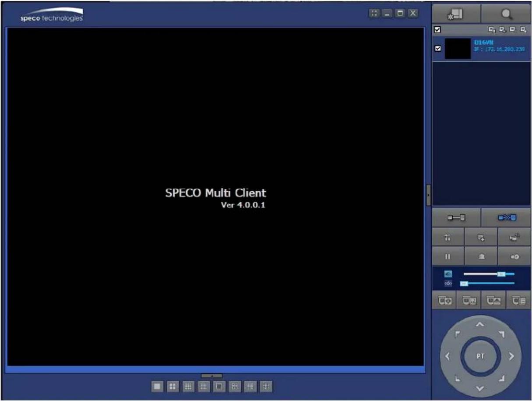Select the sixth layout button in bottom bar

pyautogui.click(x=235, y=386)
